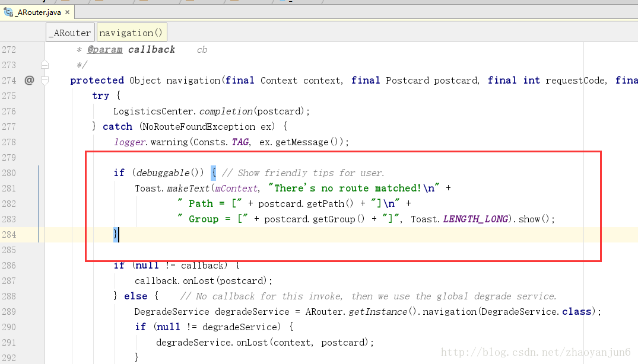Click the makeText method on line 281
638x364 pixels.
(x=188, y=189)
